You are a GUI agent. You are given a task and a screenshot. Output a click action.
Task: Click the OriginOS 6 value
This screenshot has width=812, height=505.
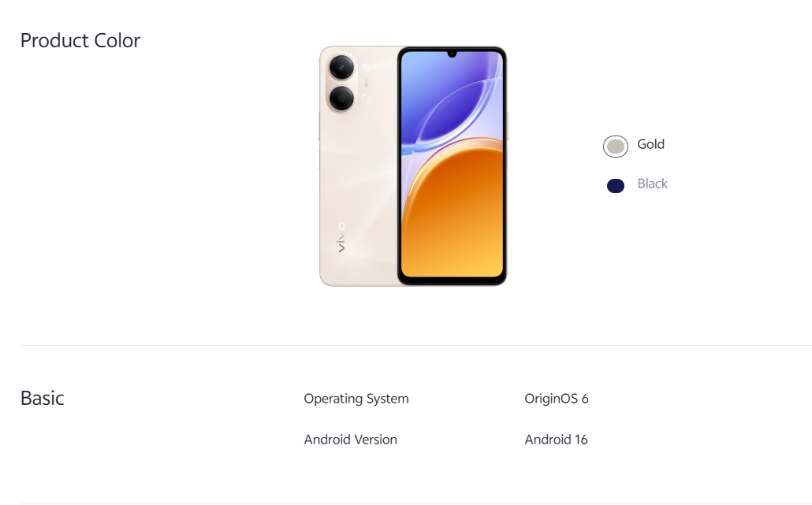556,399
